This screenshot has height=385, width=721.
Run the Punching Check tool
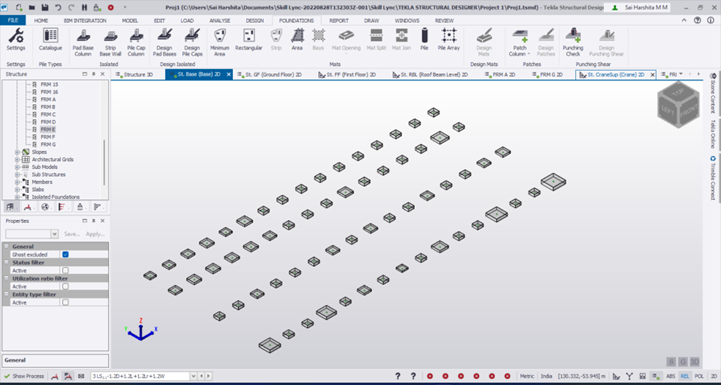[x=572, y=42]
